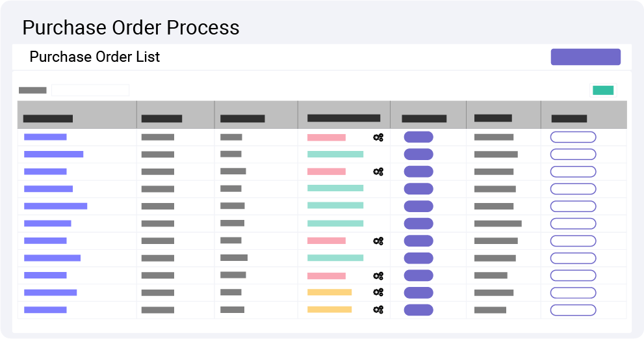The image size is (644, 339).
Task: Click the gears icon in the seventh table row
Action: pos(378,241)
